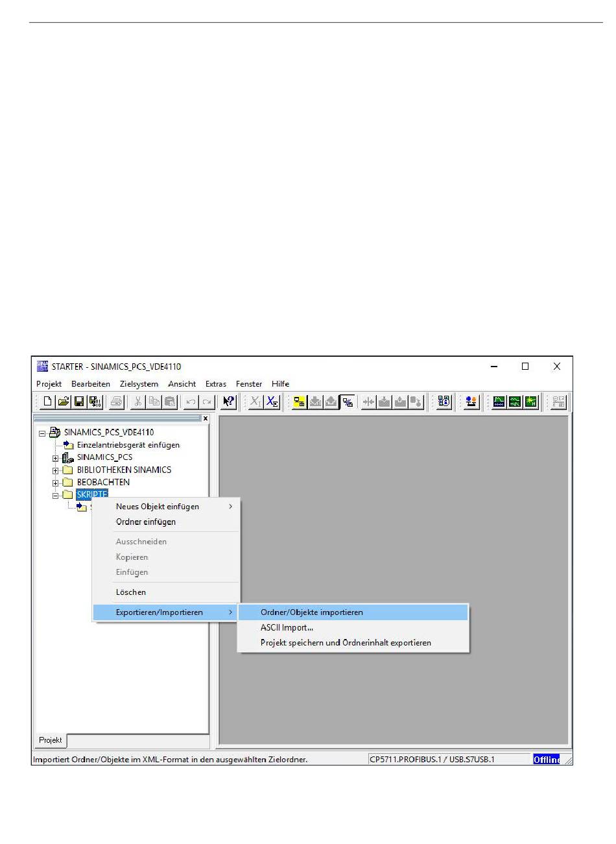Expand the BEOBACHTEN folder
This screenshot has width=616, height=844.
coord(56,483)
